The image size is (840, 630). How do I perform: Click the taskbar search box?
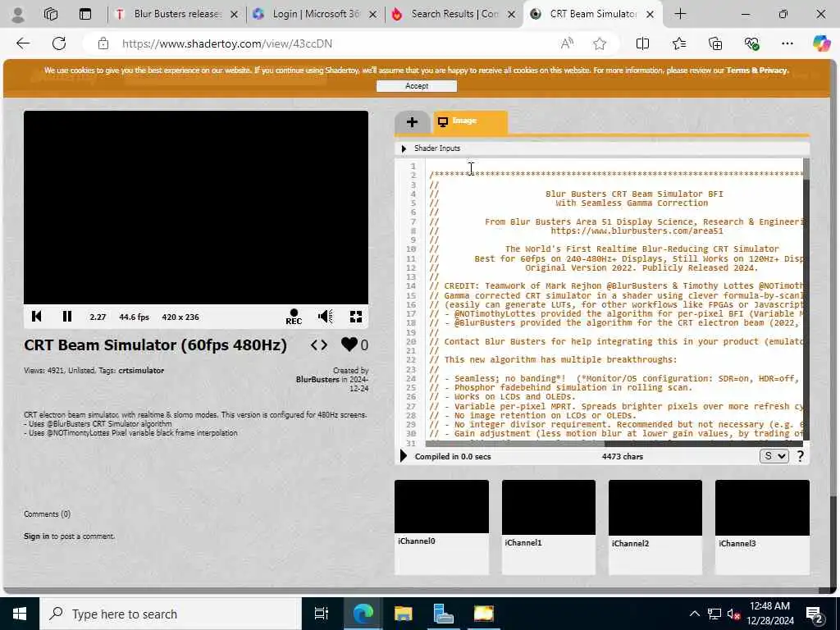click(171, 614)
